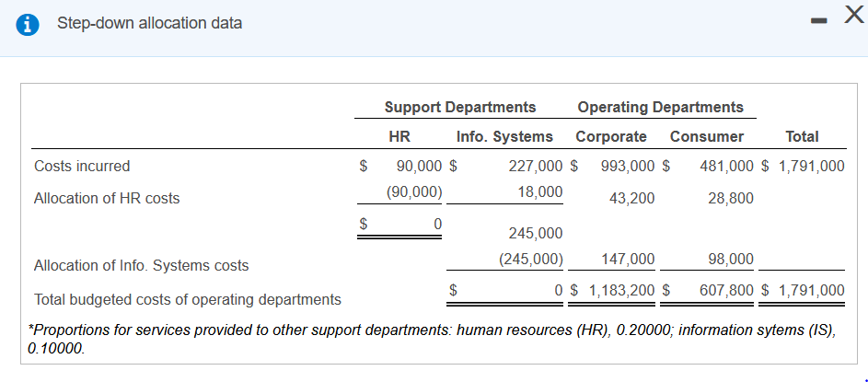868x382 pixels.
Task: Select the 'Costs incurred' row label
Action: click(x=82, y=166)
